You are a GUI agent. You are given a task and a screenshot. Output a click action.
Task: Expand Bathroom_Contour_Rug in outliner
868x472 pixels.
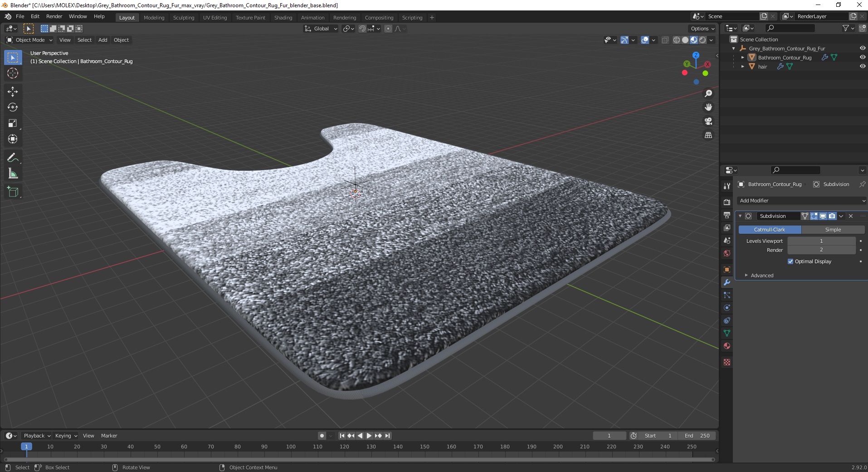tap(742, 58)
